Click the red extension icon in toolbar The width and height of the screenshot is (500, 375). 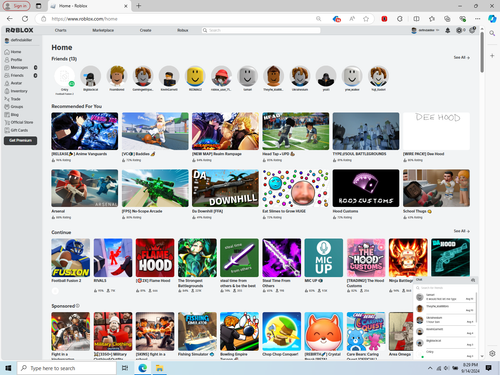point(384,19)
